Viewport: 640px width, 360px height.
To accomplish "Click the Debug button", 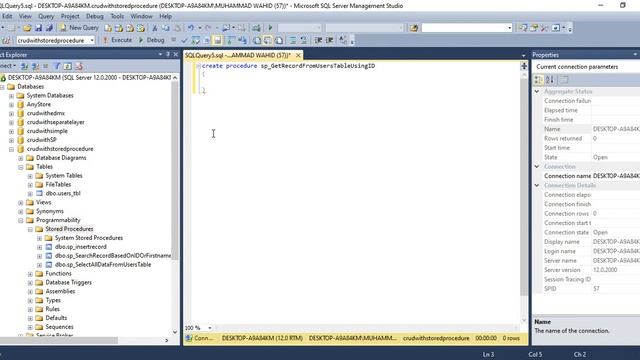I will pyautogui.click(x=151, y=40).
